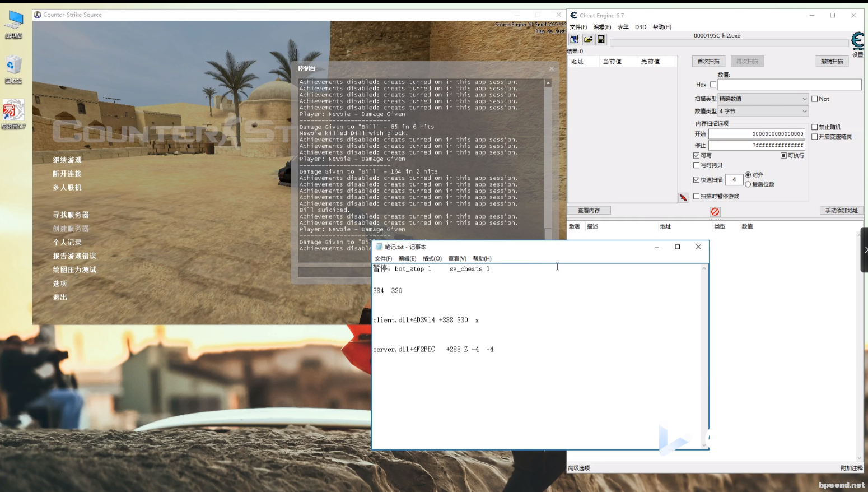Close the game console panel
This screenshot has height=492, width=868.
(x=552, y=68)
